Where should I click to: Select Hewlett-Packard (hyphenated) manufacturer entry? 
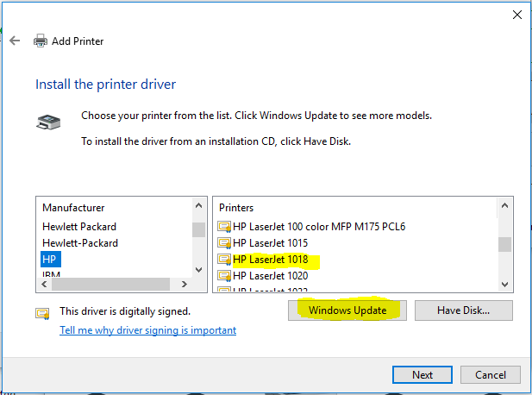[x=80, y=243]
